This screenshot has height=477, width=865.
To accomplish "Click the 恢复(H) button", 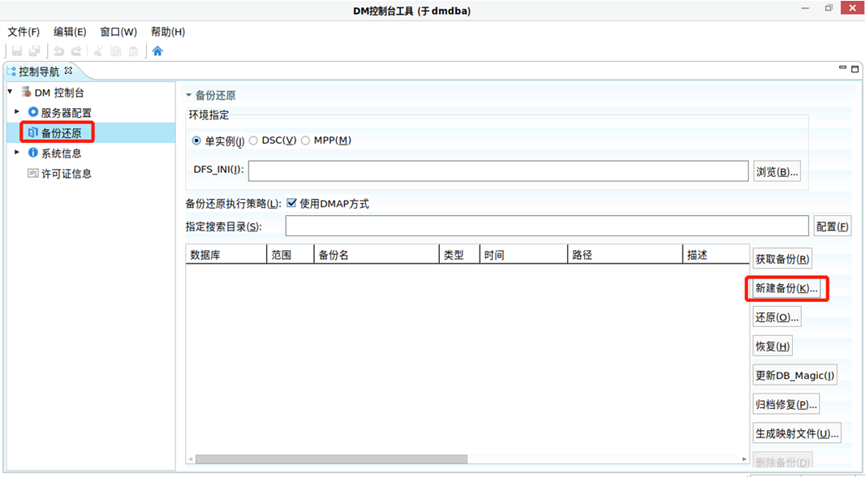I will coord(772,346).
